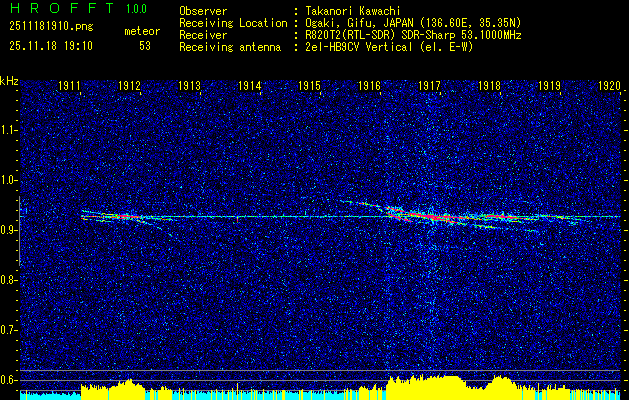Click observer name Takanori Kawachi

351,11
